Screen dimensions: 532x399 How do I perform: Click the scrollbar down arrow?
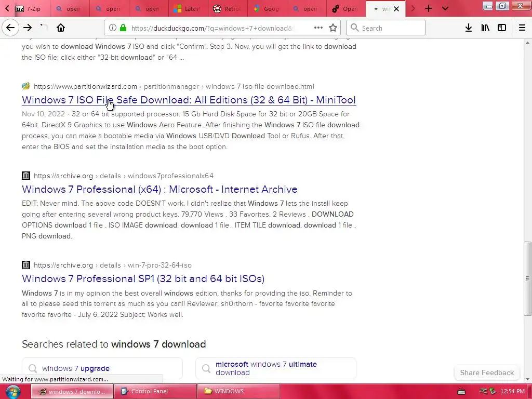point(527,379)
